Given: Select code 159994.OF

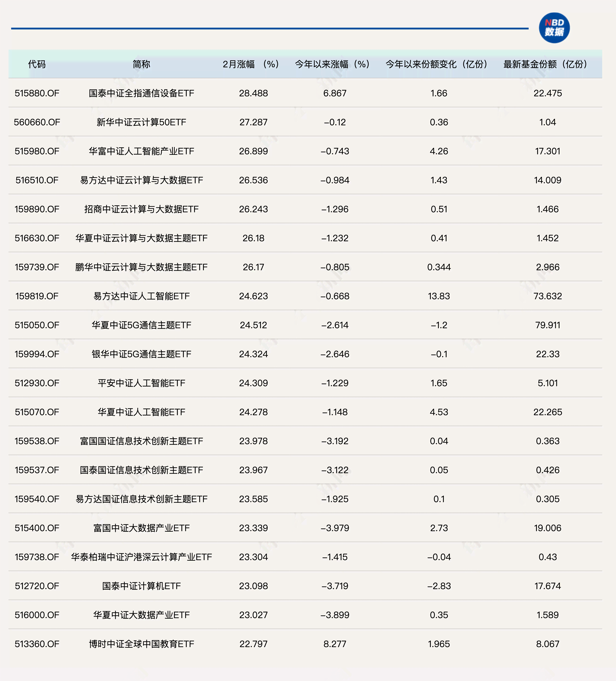Looking at the screenshot, I should pos(37,354).
